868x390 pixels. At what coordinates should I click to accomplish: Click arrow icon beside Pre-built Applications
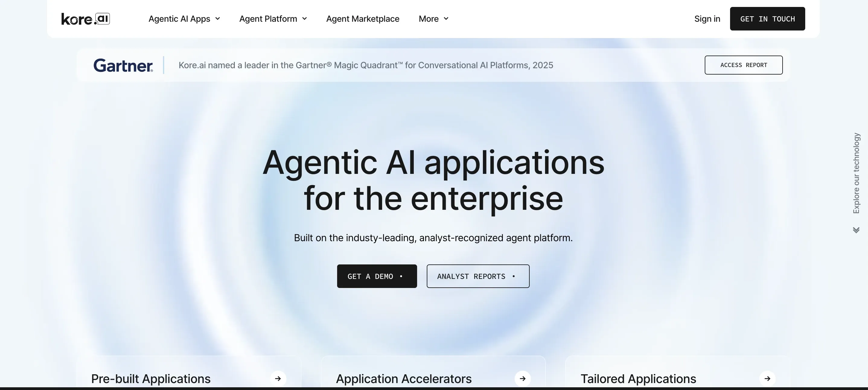coord(278,379)
